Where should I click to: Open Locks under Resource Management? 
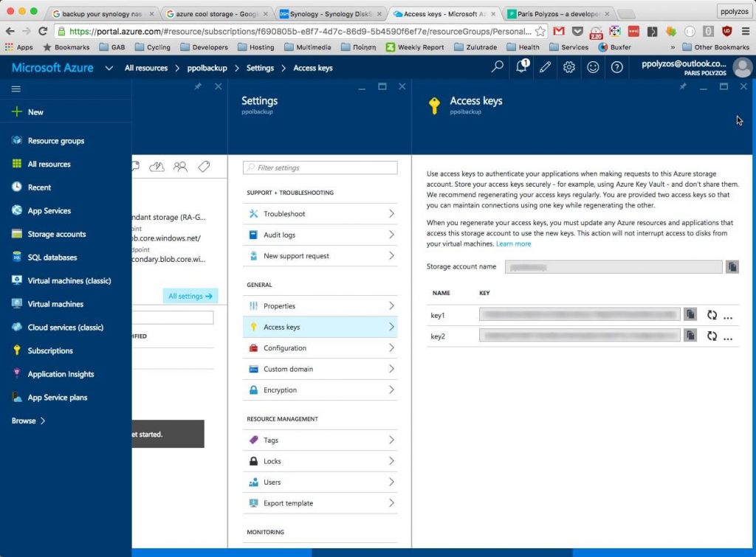pyautogui.click(x=320, y=461)
